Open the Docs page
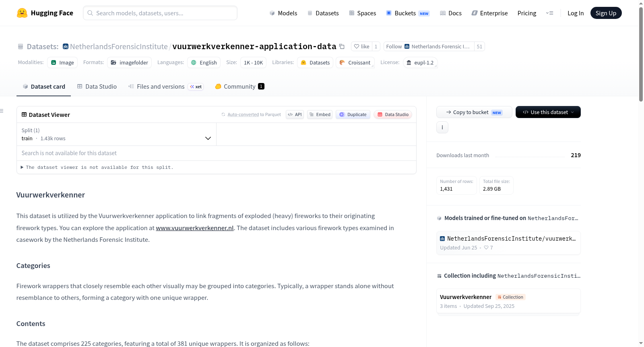 tap(450, 13)
